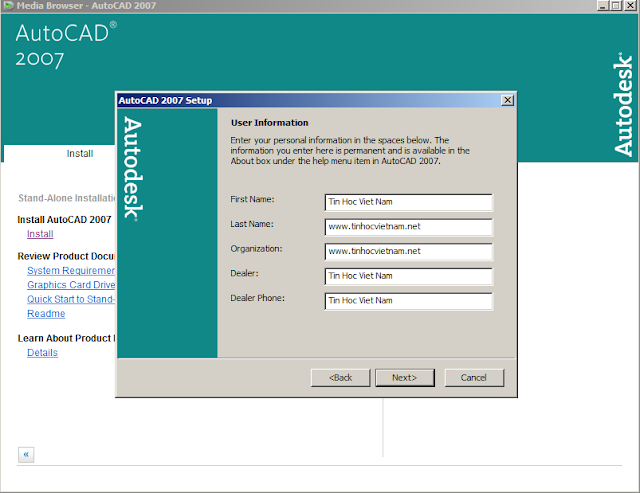Click the 'Last Name:' label

click(x=252, y=224)
